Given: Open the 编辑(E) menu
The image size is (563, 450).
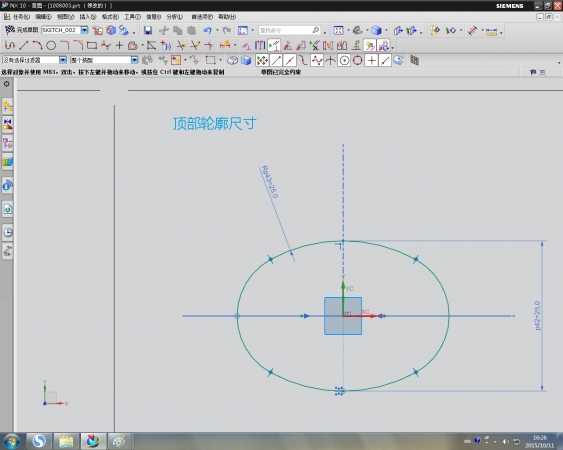Looking at the screenshot, I should pyautogui.click(x=43, y=17).
